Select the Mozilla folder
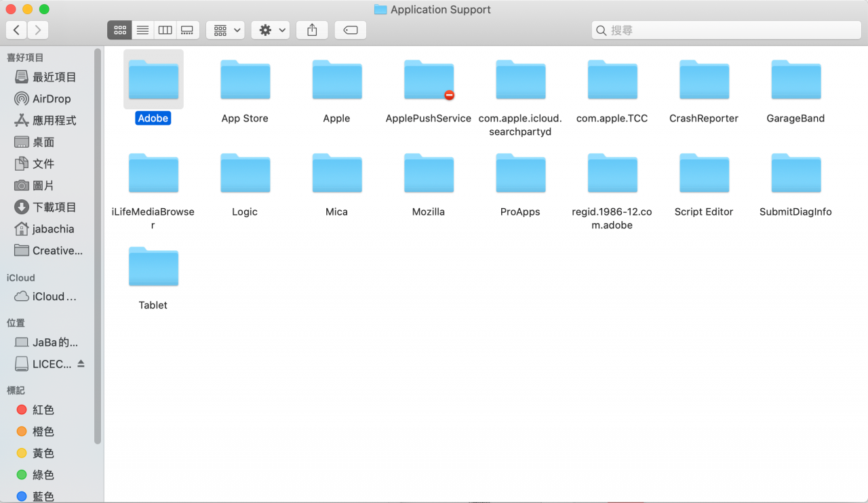868x503 pixels. [428, 174]
